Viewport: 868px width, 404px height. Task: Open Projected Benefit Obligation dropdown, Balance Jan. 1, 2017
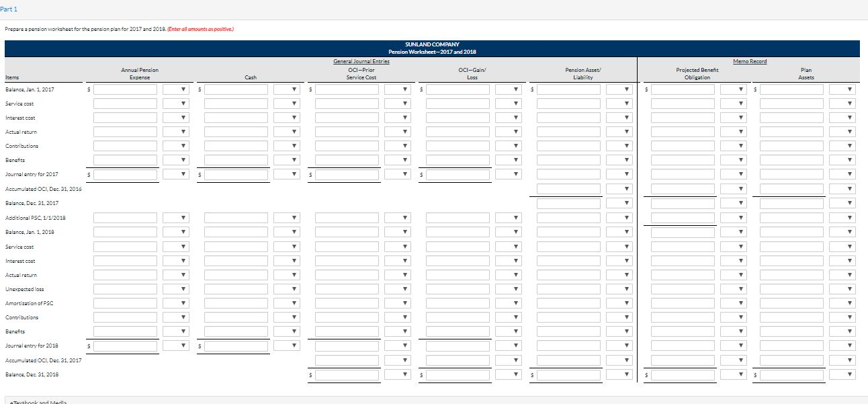point(732,89)
